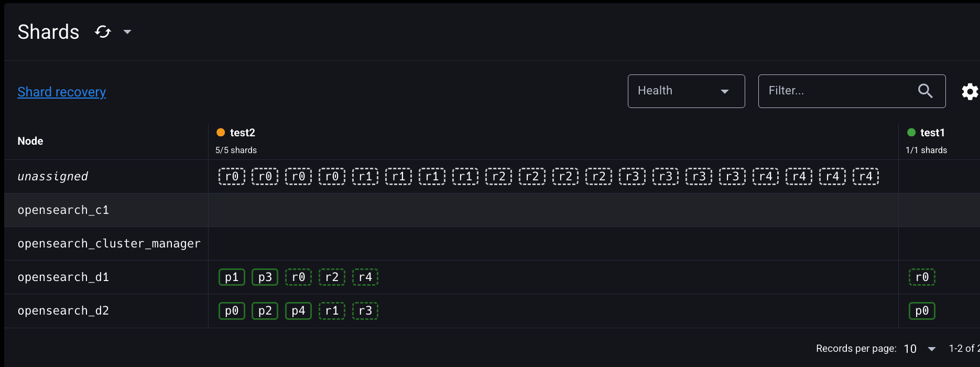Screen dimensions: 980x367
Task: Open the refresh interval dropdown arrow
Action: pos(127,32)
